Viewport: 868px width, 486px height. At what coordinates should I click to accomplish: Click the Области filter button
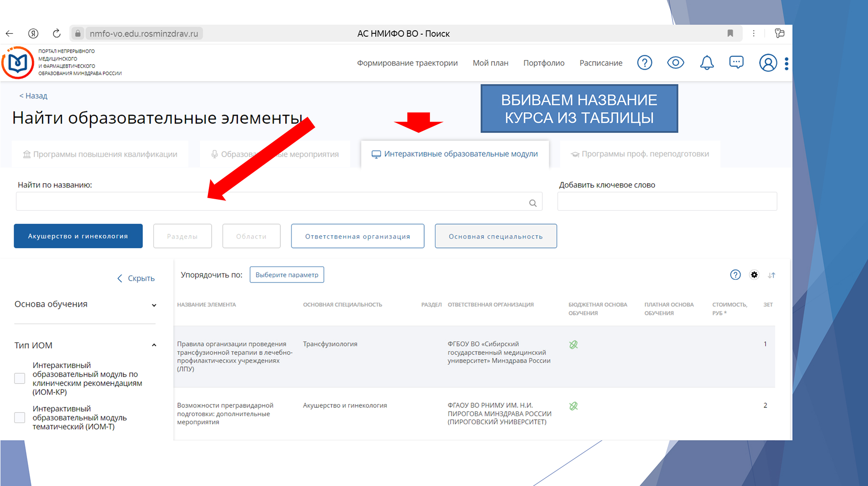click(x=251, y=236)
